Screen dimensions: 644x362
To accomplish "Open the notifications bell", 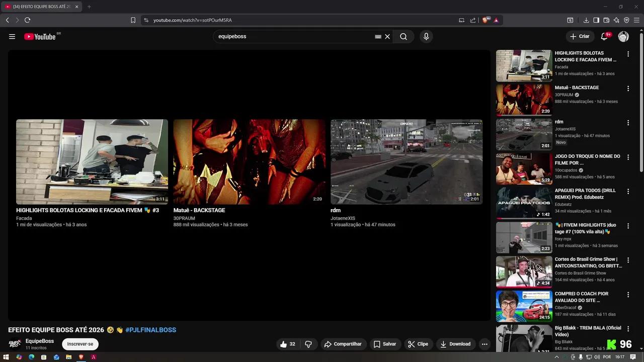I will [x=604, y=37].
